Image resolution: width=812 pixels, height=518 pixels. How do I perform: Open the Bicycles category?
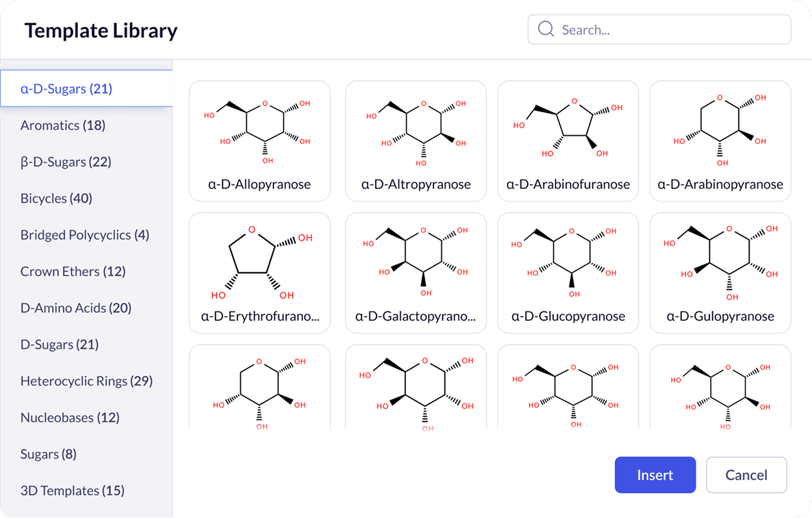coord(57,198)
